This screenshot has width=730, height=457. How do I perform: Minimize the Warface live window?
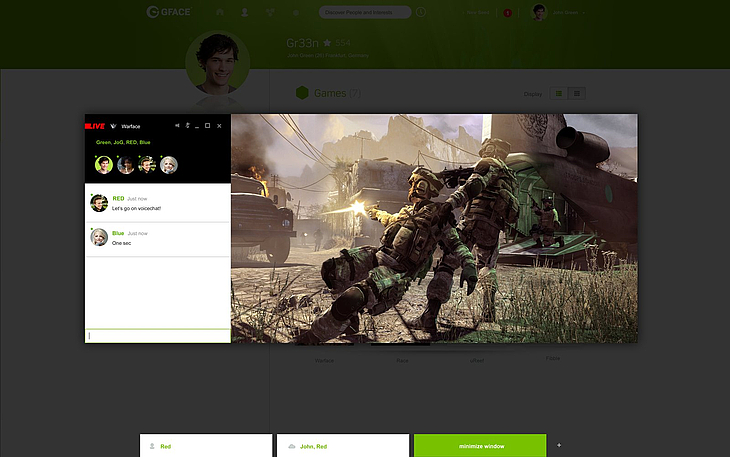197,127
